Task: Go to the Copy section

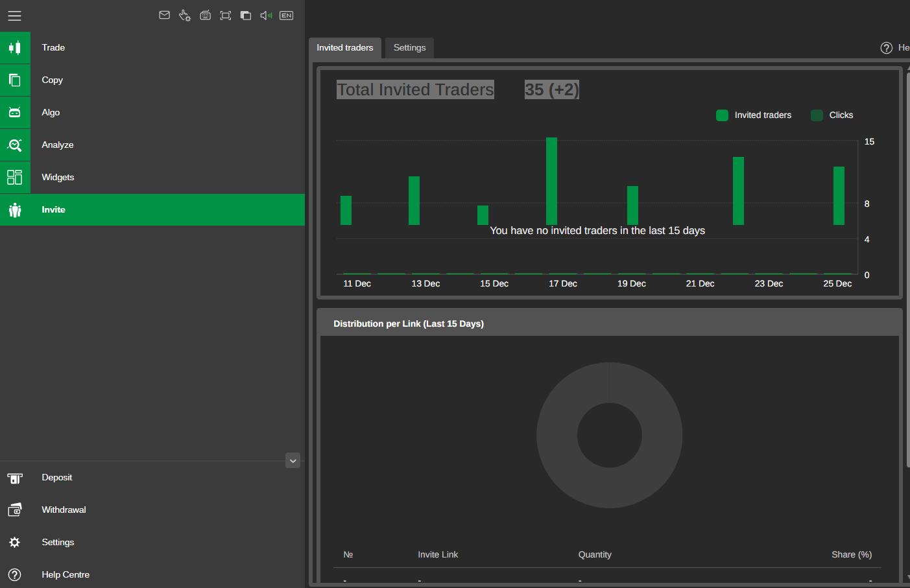Action: click(x=52, y=80)
